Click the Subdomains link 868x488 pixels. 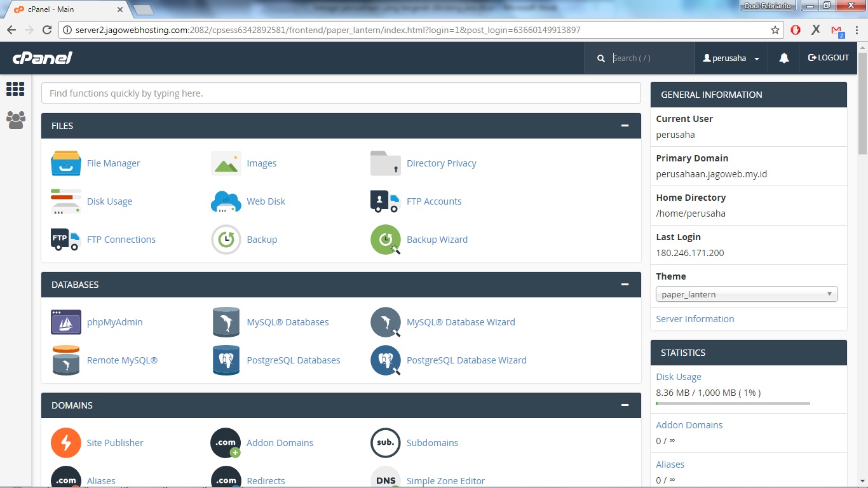click(432, 443)
